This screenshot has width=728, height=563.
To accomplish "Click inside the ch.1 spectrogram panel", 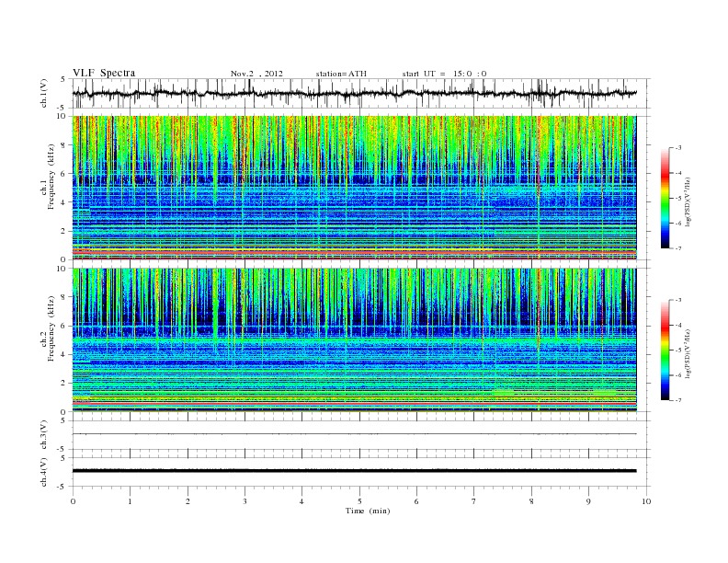I will click(x=354, y=188).
